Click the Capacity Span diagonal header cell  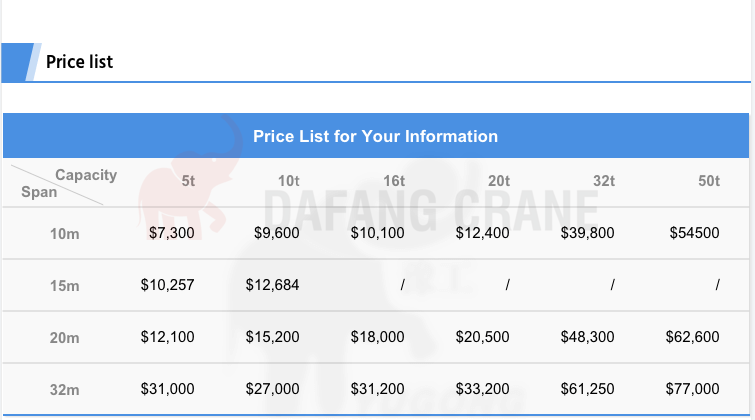[64, 183]
